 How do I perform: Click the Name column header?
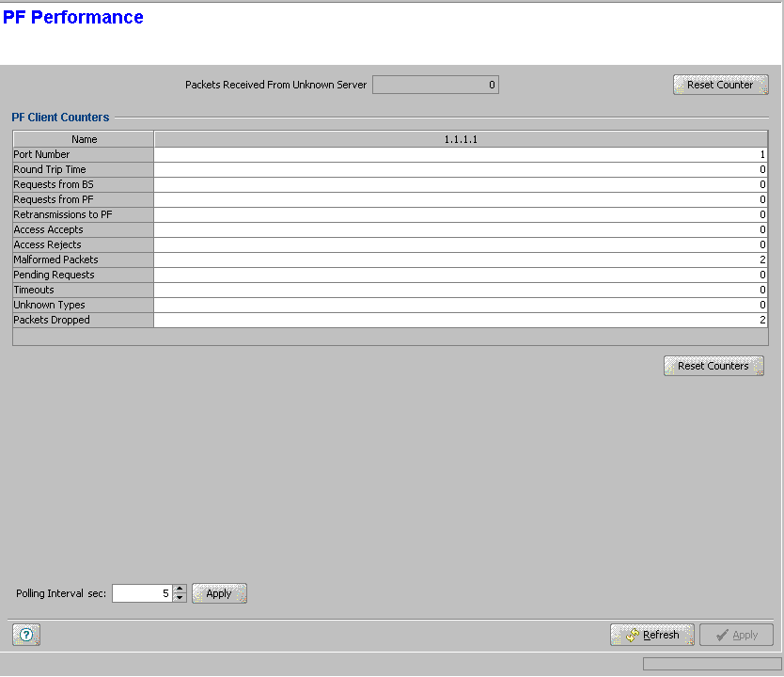click(84, 139)
